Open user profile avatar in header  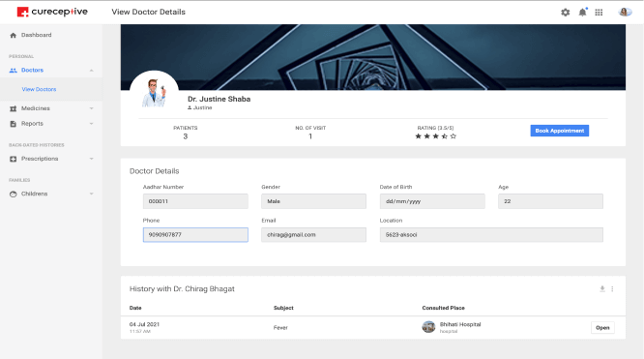(625, 12)
